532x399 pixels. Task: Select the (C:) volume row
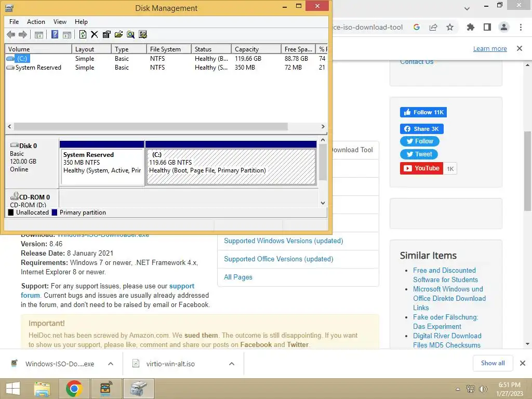(166, 58)
